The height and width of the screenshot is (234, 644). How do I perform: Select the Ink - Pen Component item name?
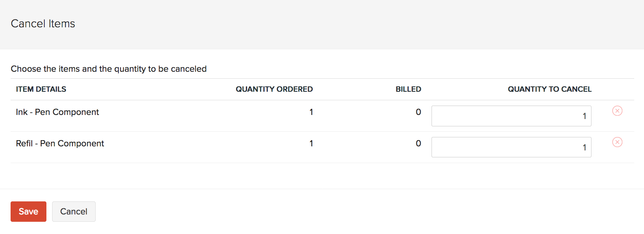pos(57,112)
